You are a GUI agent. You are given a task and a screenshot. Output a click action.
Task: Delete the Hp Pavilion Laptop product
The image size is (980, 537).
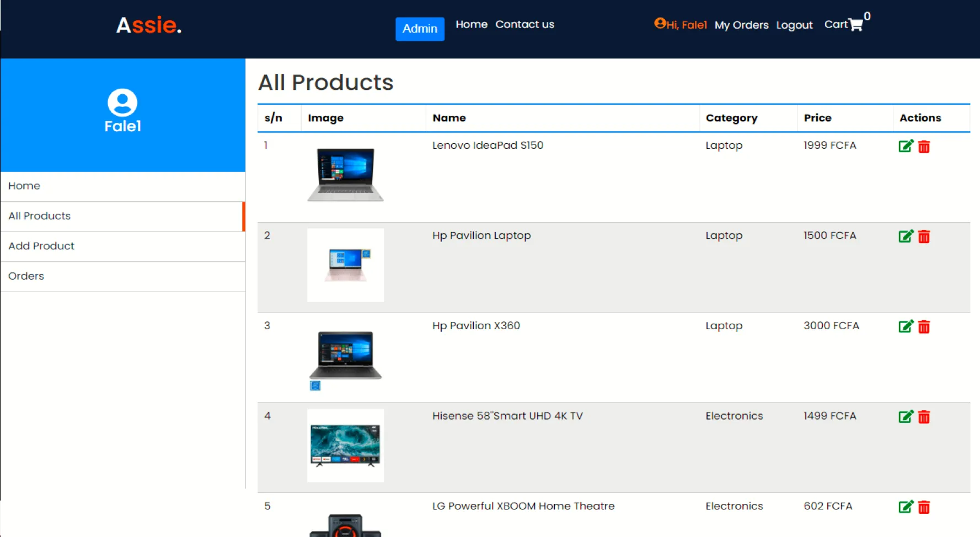(924, 237)
